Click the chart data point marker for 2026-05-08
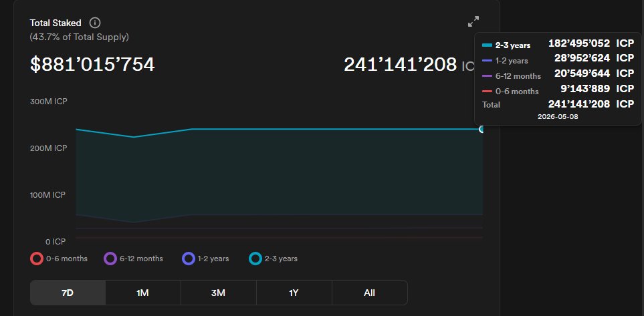This screenshot has width=644, height=316. click(482, 129)
